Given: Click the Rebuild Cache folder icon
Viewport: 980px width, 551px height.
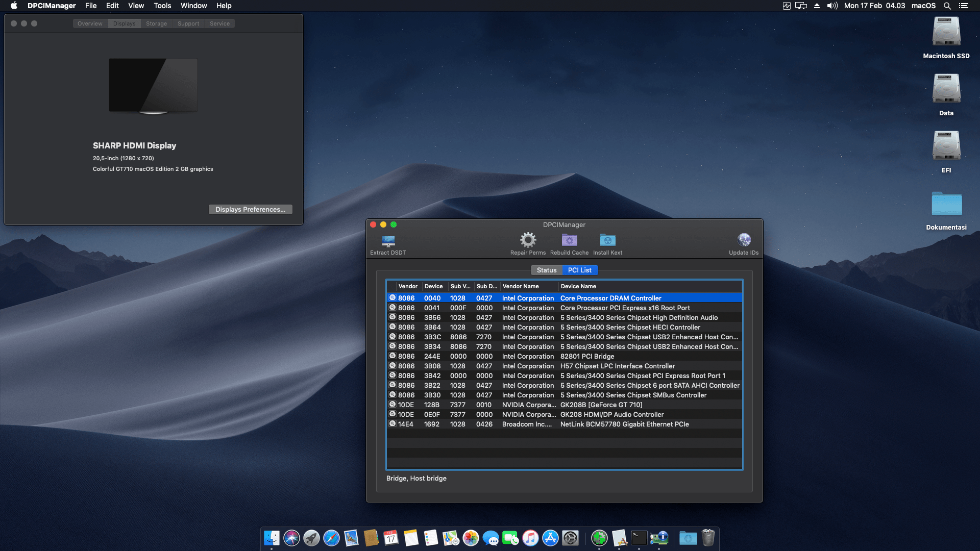Looking at the screenshot, I should point(569,240).
